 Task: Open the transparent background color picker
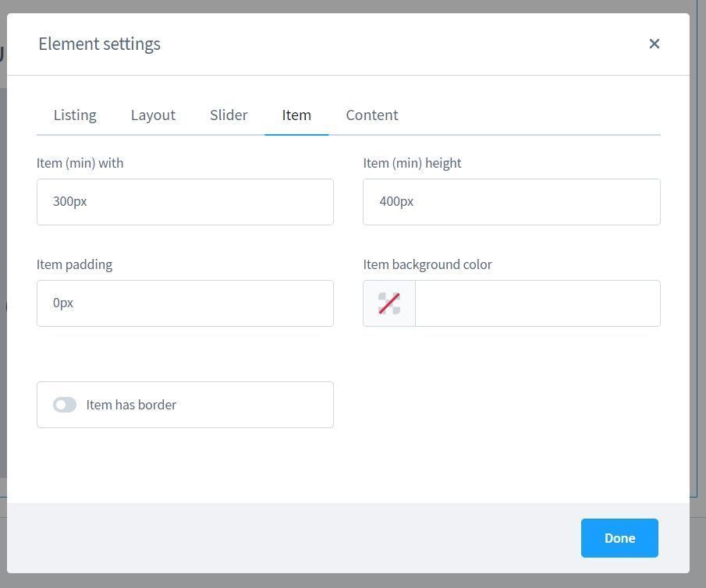(x=389, y=303)
